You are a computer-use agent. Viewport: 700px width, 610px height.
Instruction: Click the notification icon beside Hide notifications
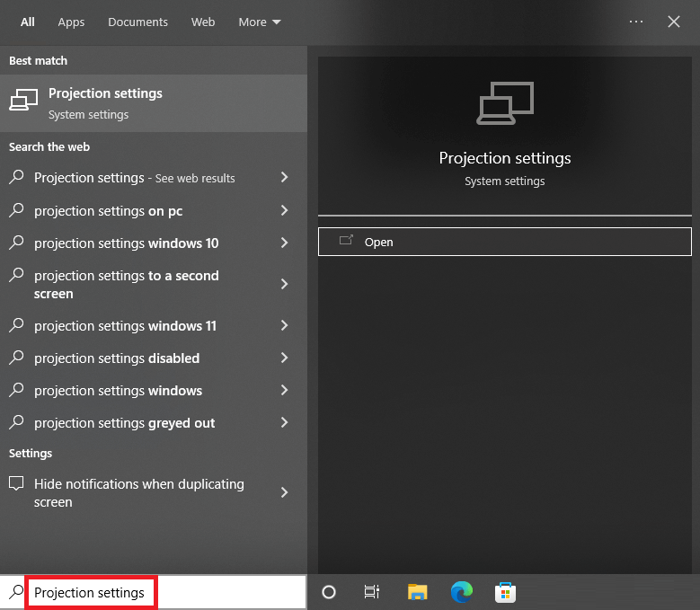click(x=16, y=483)
